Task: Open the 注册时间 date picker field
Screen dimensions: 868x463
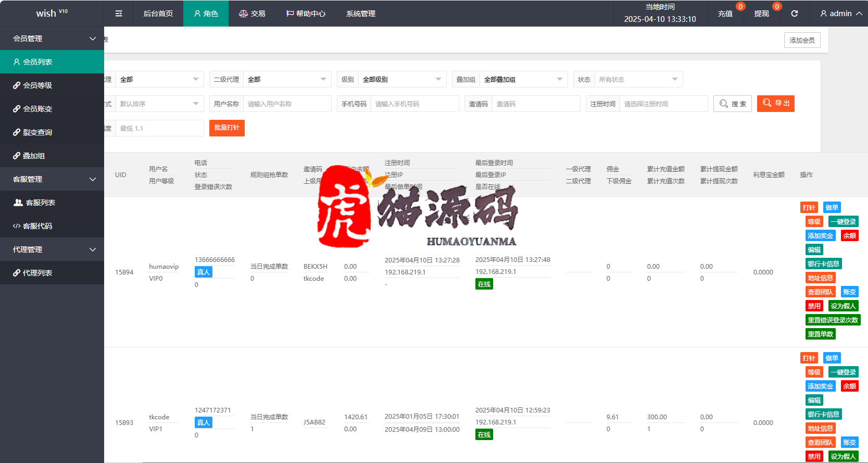Action: pyautogui.click(x=664, y=104)
